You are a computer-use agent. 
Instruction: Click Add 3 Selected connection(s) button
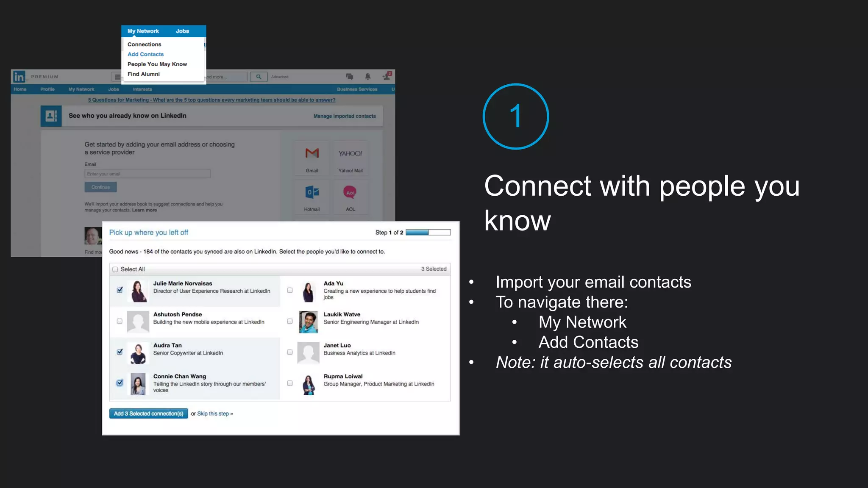pyautogui.click(x=149, y=413)
